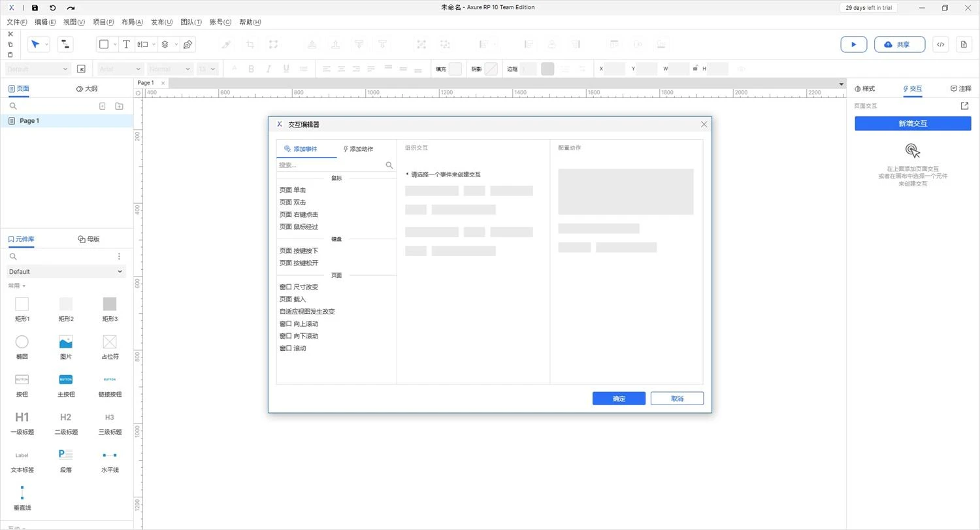Click the copy icon below cut
The height and width of the screenshot is (530, 980).
tap(10, 44)
